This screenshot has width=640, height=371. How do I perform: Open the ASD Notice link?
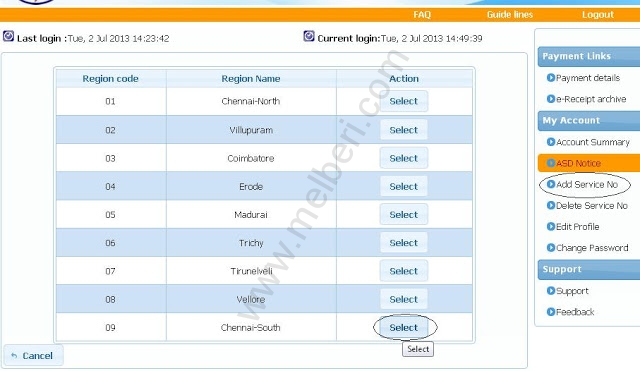[x=578, y=163]
